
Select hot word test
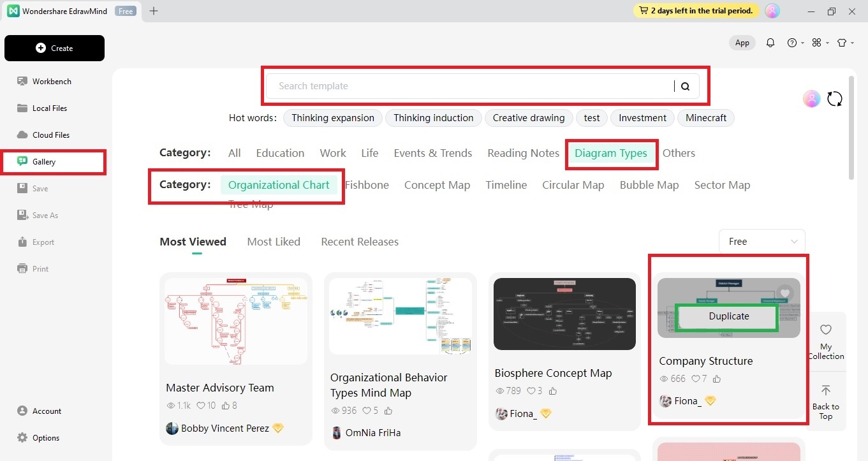pyautogui.click(x=592, y=118)
